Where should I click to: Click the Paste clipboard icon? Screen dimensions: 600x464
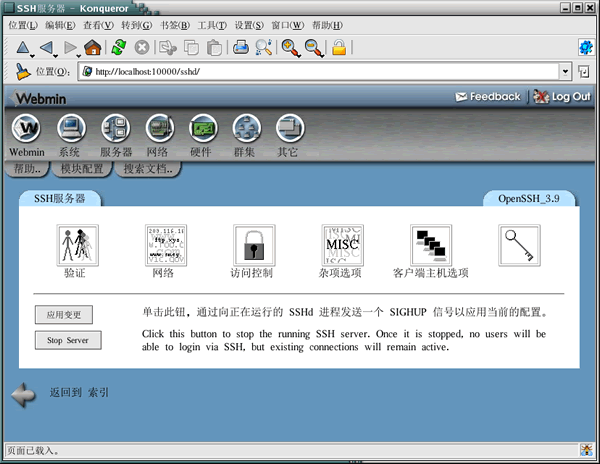(x=214, y=48)
